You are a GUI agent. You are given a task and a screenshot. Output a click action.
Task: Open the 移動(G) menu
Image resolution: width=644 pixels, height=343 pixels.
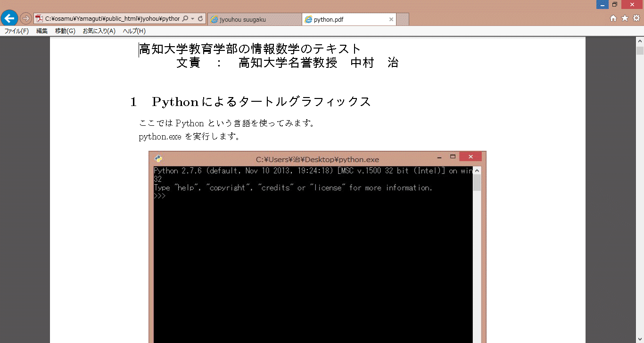click(x=65, y=31)
